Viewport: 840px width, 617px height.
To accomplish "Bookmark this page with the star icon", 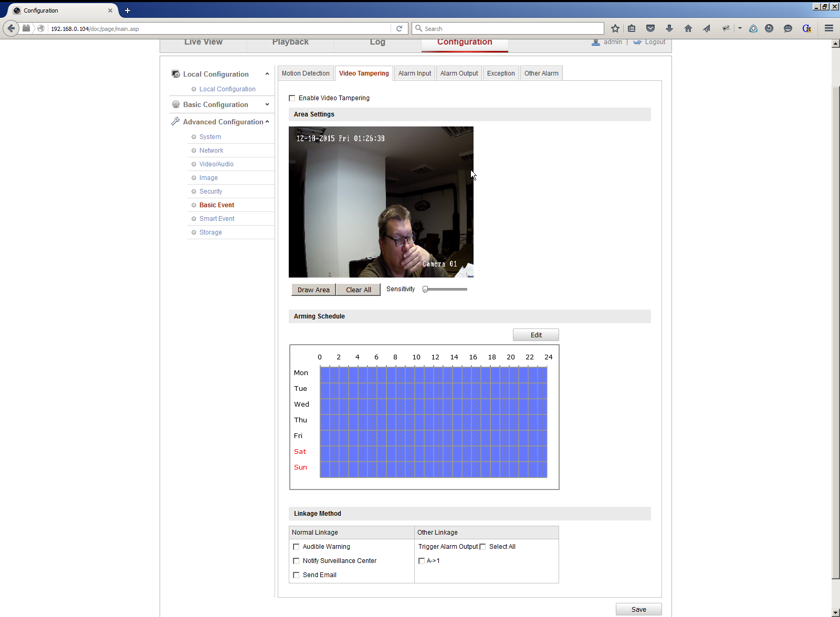I will coord(615,28).
